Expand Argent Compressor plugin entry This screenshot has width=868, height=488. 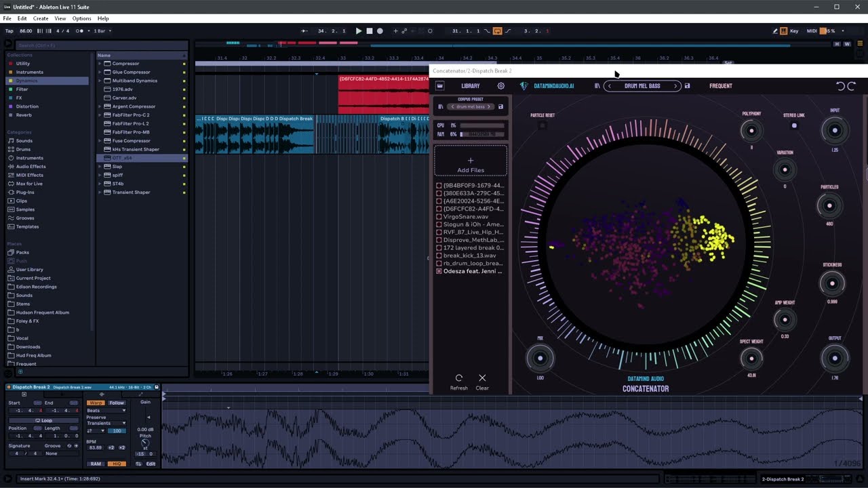pyautogui.click(x=100, y=106)
